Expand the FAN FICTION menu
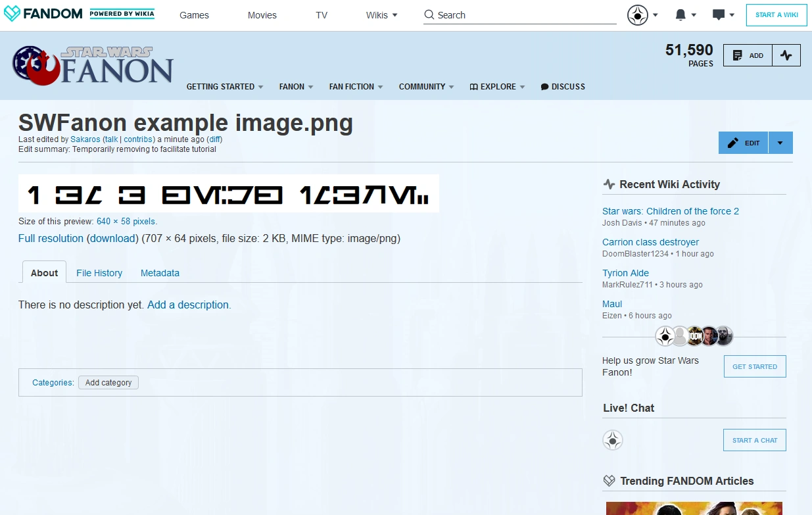The width and height of the screenshot is (812, 515). [356, 86]
